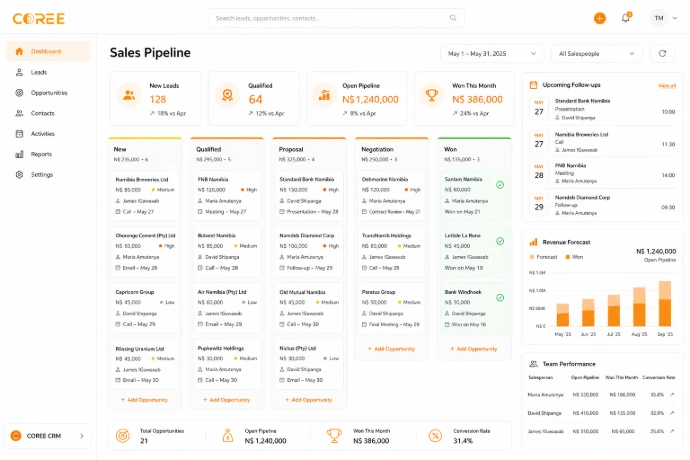
Task: Open the All Salespeople dropdown
Action: tap(597, 53)
